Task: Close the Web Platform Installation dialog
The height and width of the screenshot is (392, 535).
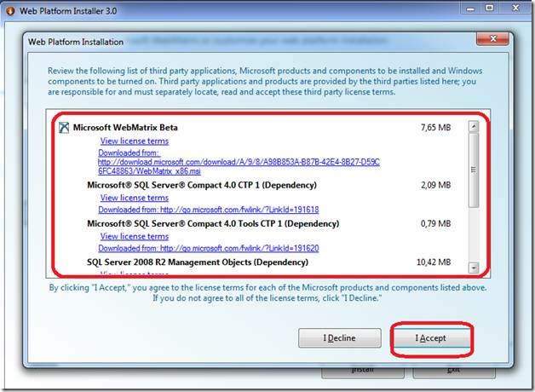Action: click(x=492, y=39)
